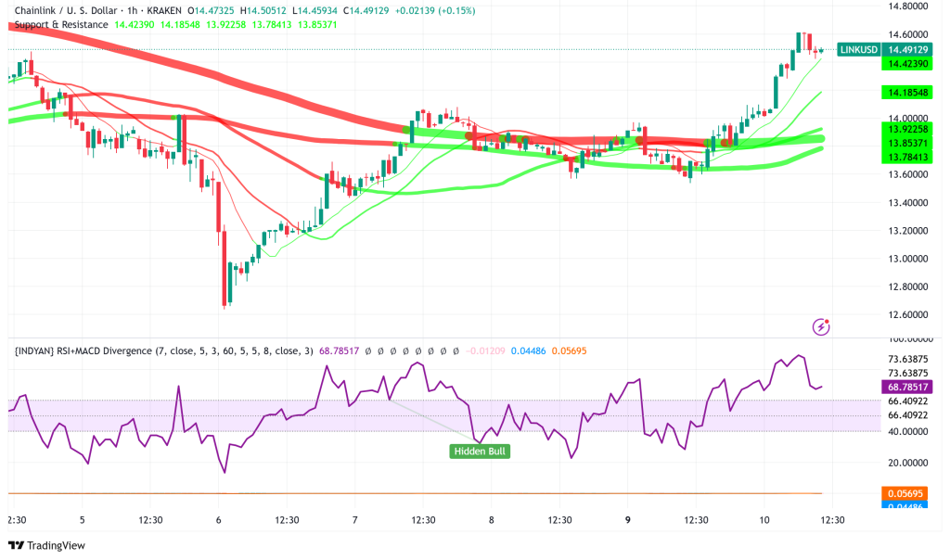Select the Chainlink / U. S. Dollar title
This screenshot has width=950, height=560.
click(x=66, y=10)
